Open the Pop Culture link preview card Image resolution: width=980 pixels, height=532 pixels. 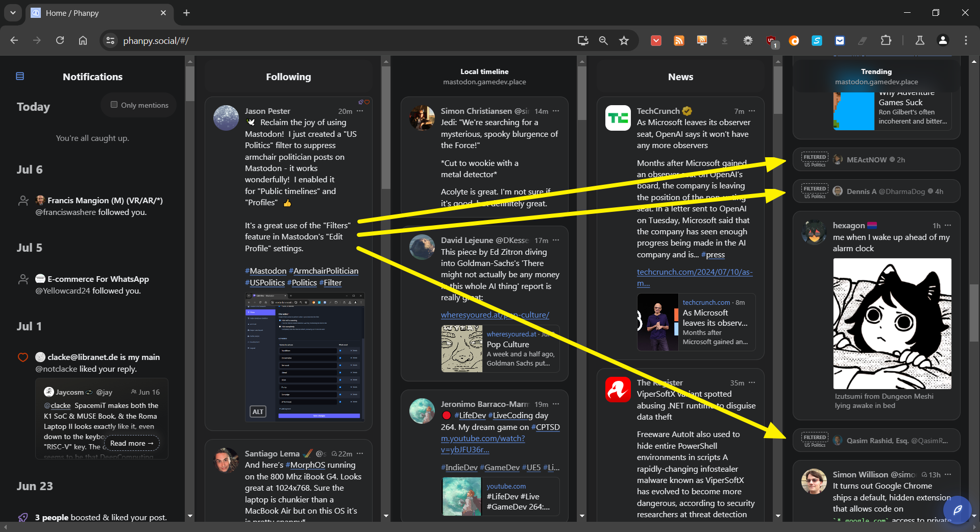[x=500, y=349]
